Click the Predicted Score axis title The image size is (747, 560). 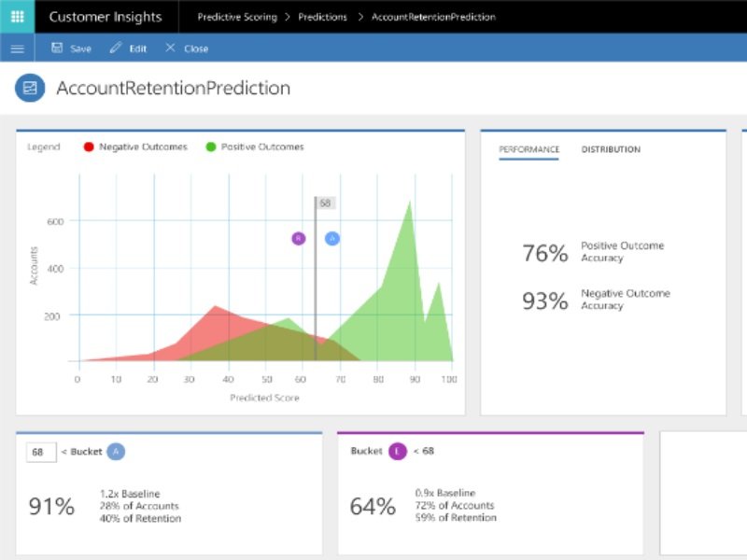point(264,398)
